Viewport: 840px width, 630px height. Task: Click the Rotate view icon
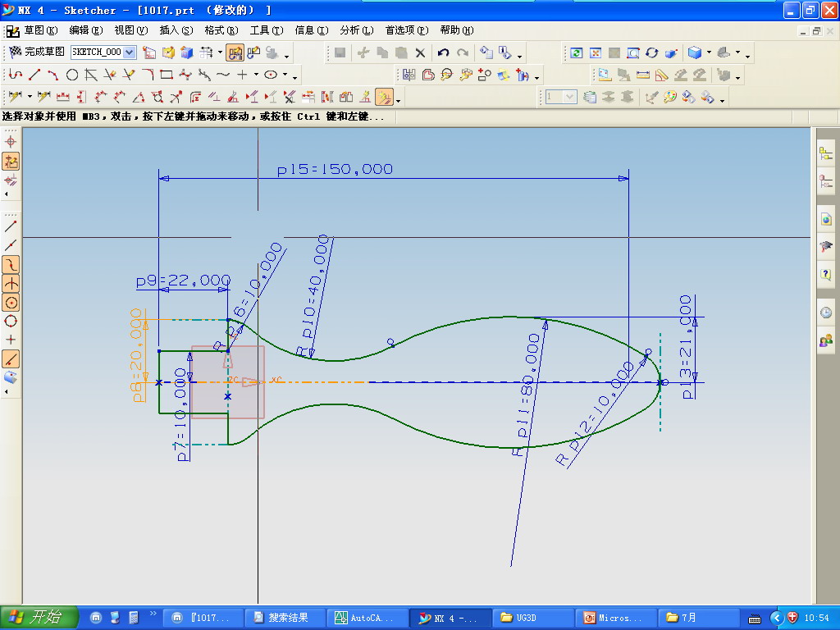click(x=652, y=52)
